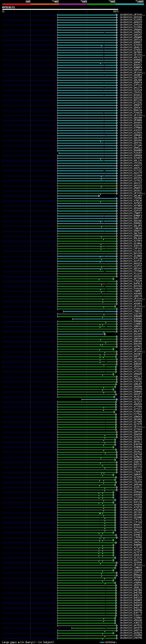Viewport: 146px width, 644px height.
Task: Click the short cyan alignment bar for C5WV13
Action: click(x=90, y=311)
